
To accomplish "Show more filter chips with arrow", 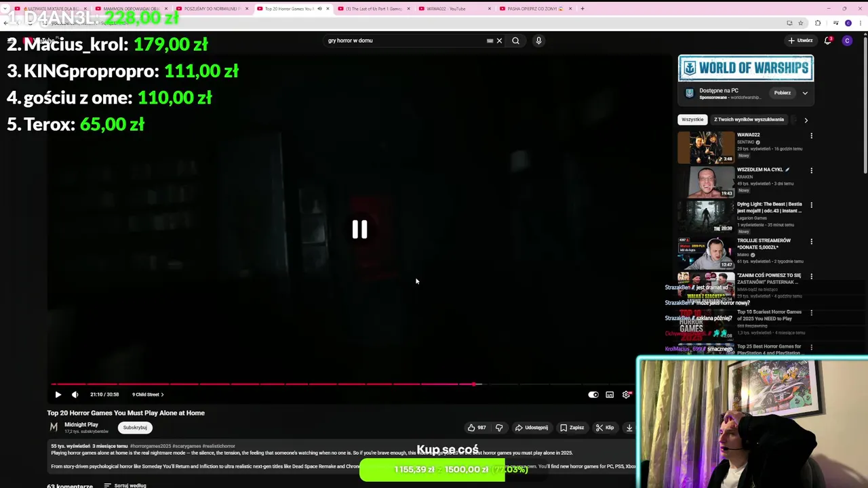I will [806, 120].
